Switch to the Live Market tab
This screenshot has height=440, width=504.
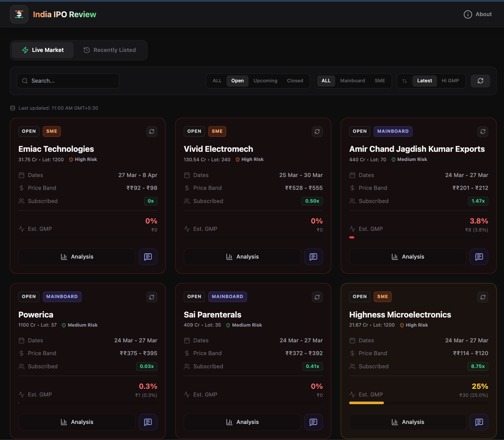click(43, 50)
